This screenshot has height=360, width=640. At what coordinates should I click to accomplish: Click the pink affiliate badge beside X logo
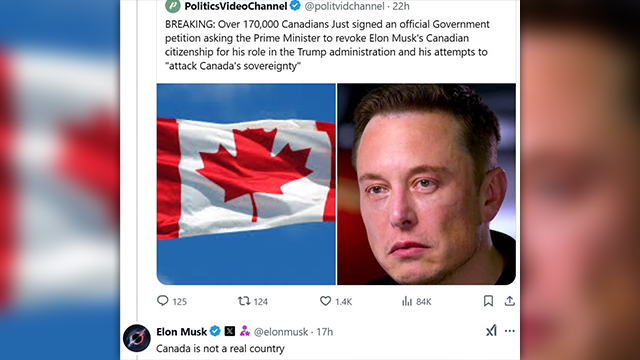(x=244, y=331)
